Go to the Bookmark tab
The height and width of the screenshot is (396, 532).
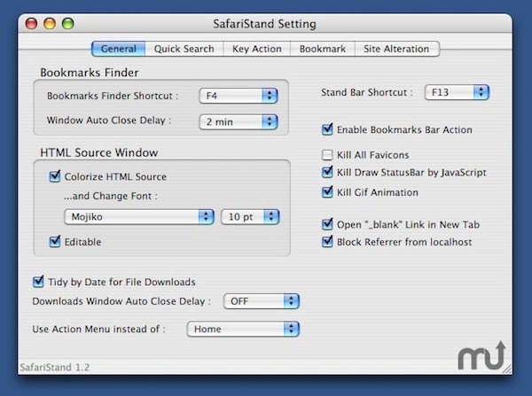323,49
